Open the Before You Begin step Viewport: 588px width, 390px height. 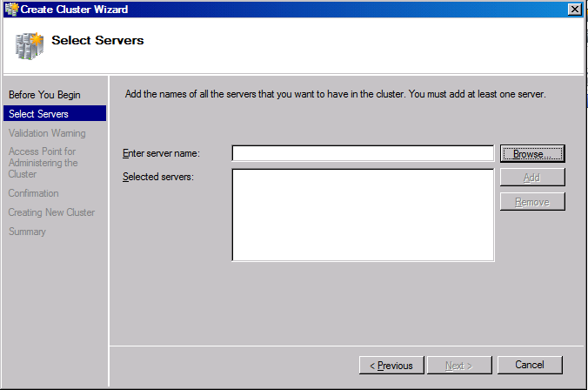point(44,95)
